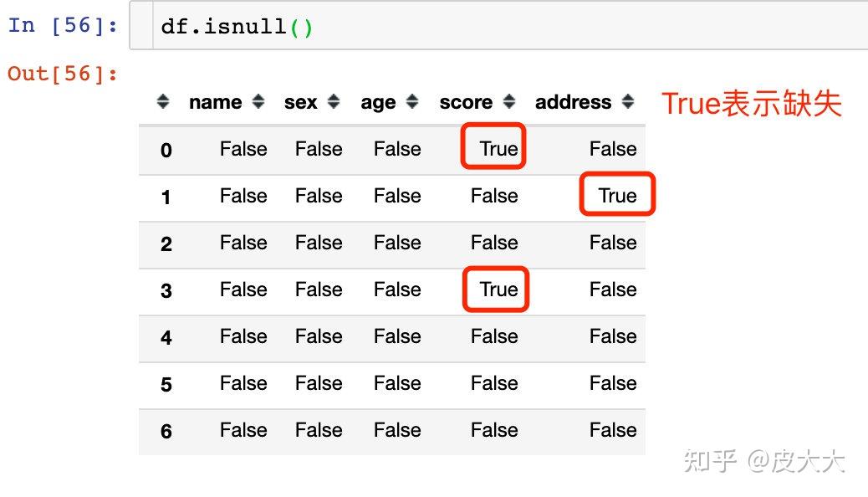The width and height of the screenshot is (868, 497).
Task: Sort by the sex column arrow icon
Action: pos(334,101)
